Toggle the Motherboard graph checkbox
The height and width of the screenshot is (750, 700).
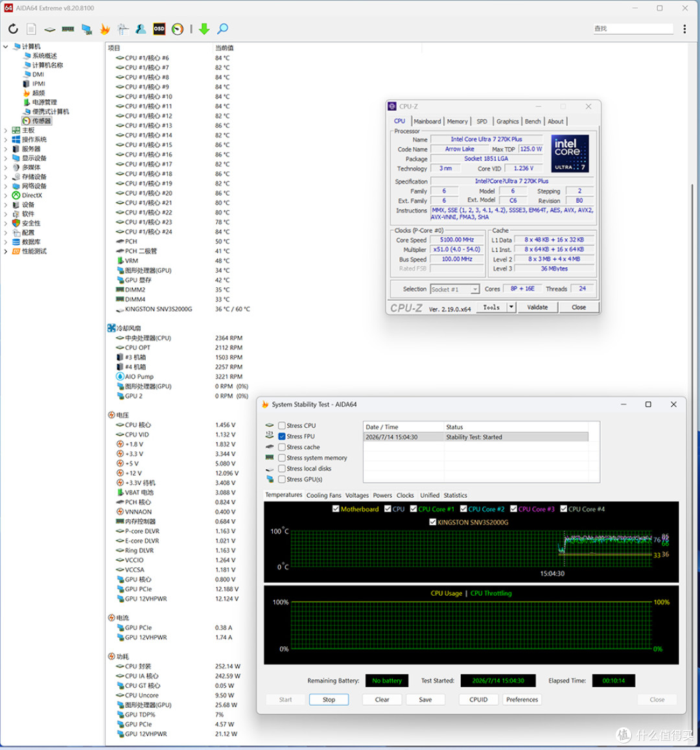336,509
